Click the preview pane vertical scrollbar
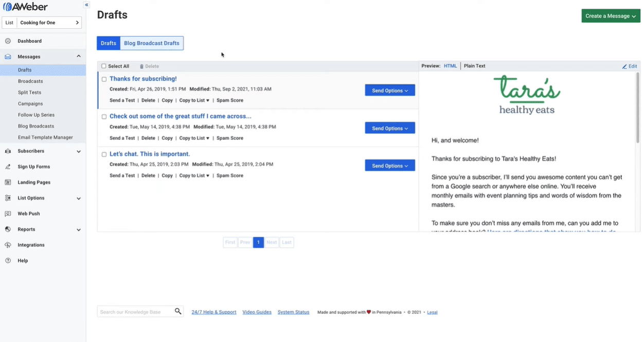Screen dimensions: 644x342 click(x=638, y=108)
